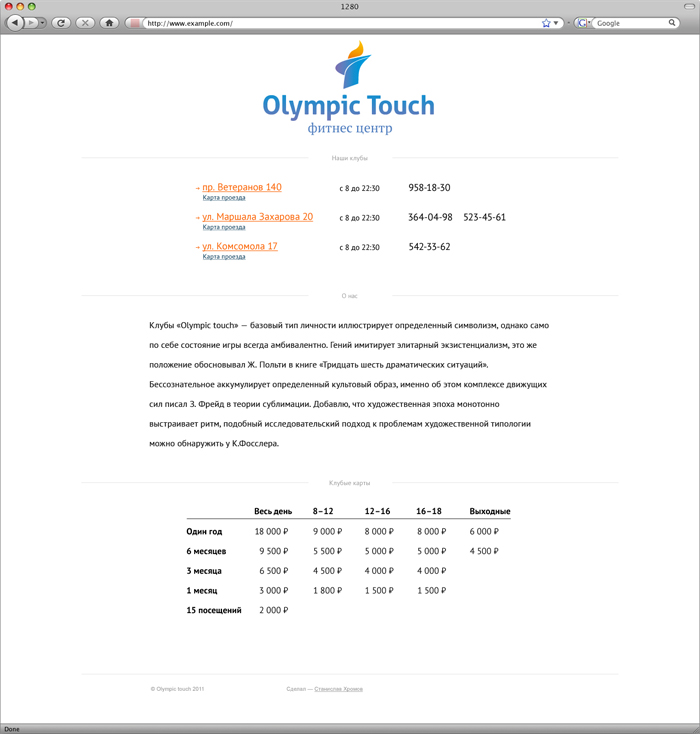
Task: Reload the current page
Action: tap(61, 23)
